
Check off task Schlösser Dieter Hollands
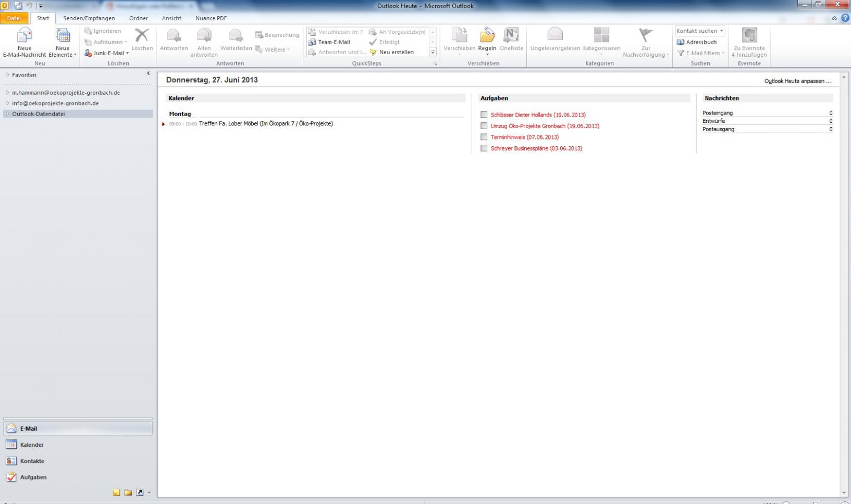point(484,115)
